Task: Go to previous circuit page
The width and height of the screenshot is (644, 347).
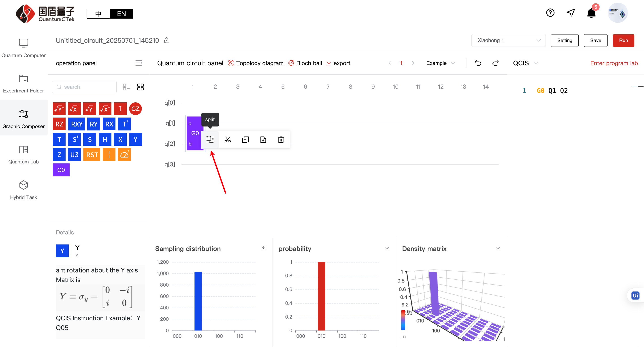Action: click(x=390, y=63)
